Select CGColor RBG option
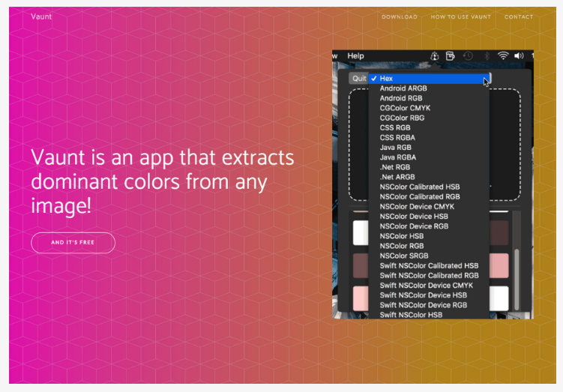Screen dimensions: 563x392 pos(429,118)
